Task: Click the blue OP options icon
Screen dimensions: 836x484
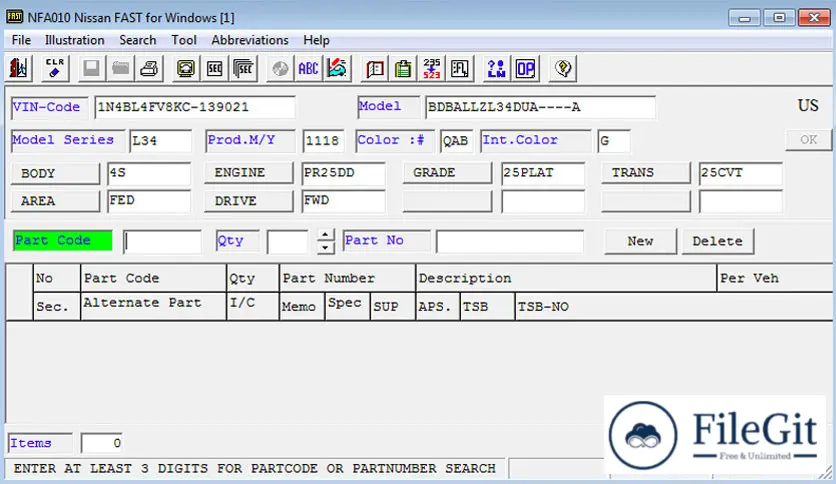Action: tap(525, 68)
